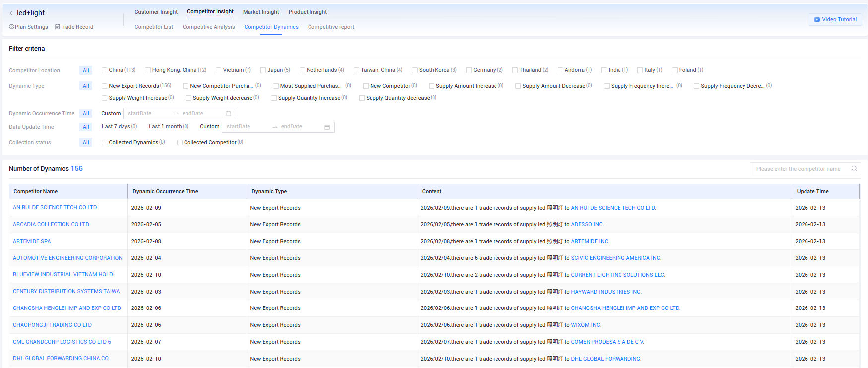868x368 pixels.
Task: Open AUTOMOTIVE ENGINEERING CORPORATION link
Action: tap(67, 258)
